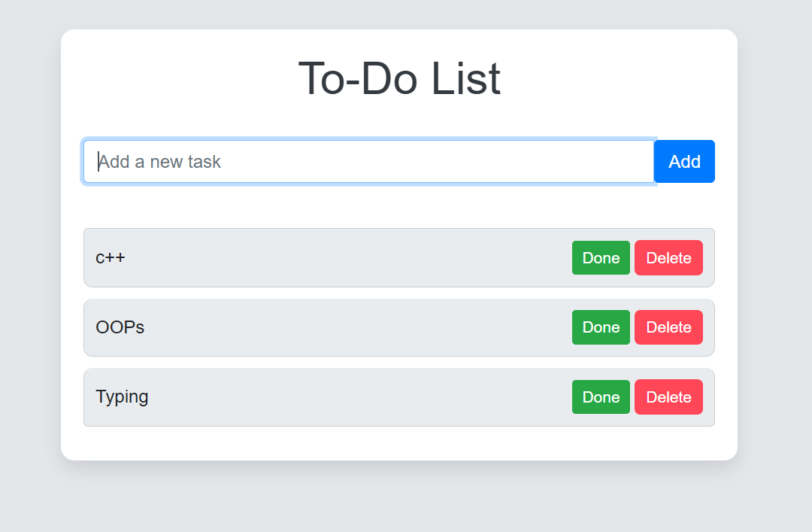Click the blank gap between input and c++ row
The width and height of the screenshot is (812, 532).
pyautogui.click(x=398, y=205)
